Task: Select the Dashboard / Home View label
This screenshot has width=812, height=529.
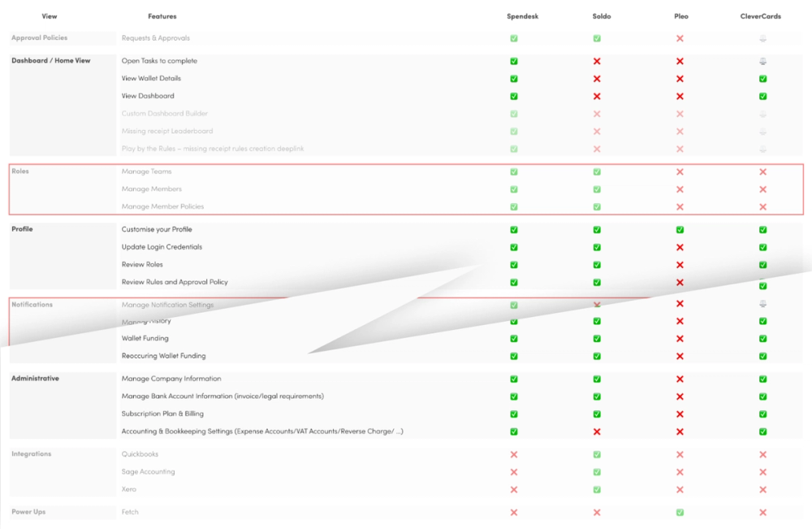Action: 50,61
